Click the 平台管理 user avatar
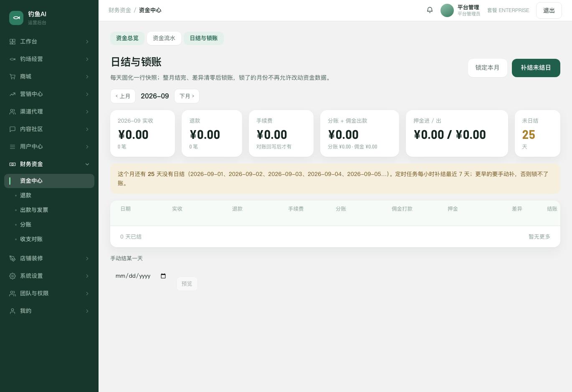The height and width of the screenshot is (392, 572). click(x=447, y=10)
